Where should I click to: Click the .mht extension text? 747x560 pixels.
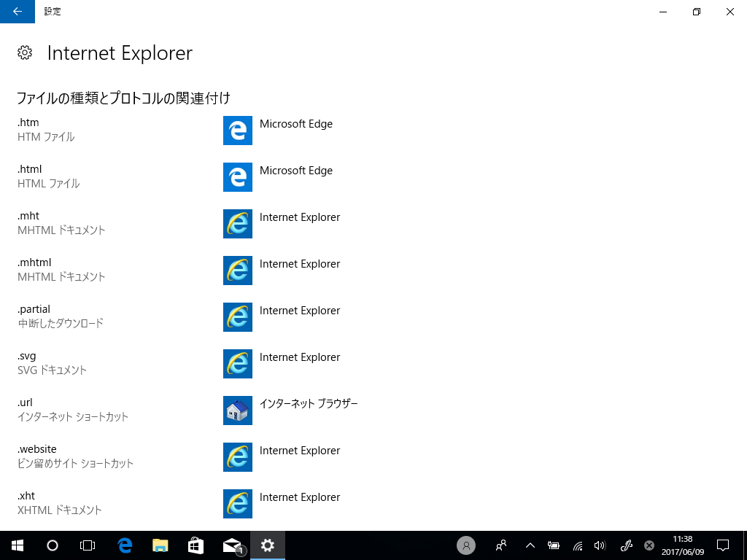pyautogui.click(x=28, y=216)
